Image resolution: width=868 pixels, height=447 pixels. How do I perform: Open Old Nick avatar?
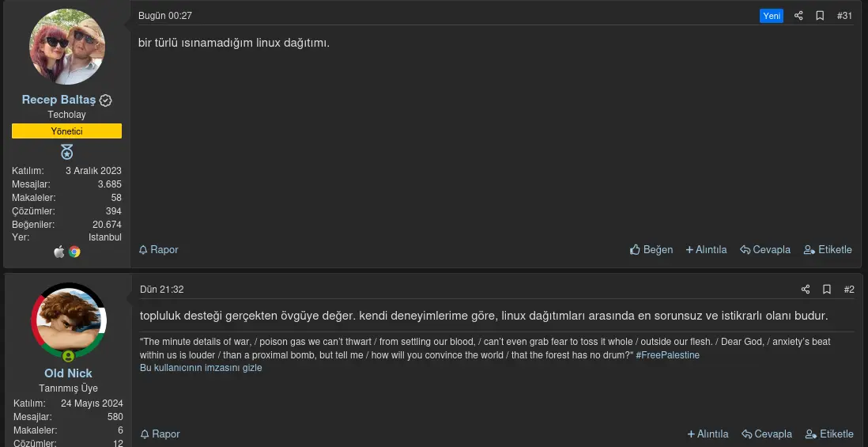(69, 320)
